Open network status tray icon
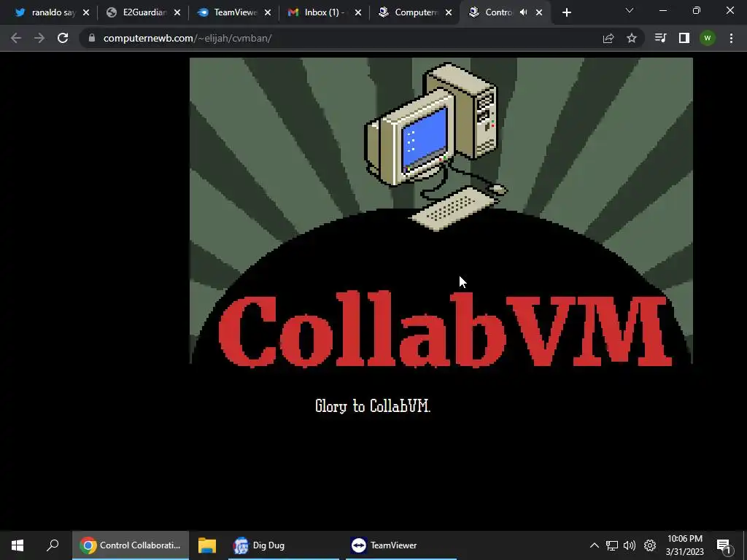Viewport: 747px width, 560px height. point(612,545)
